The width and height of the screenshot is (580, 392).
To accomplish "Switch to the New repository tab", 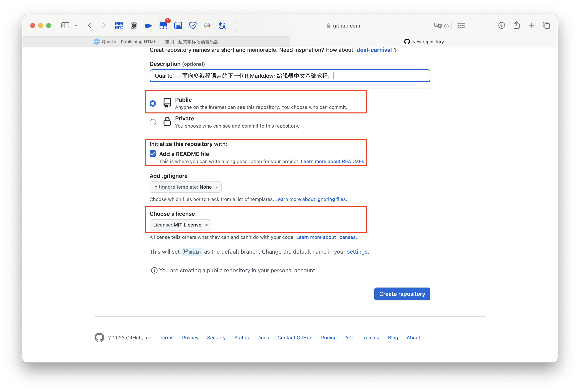I will click(x=424, y=42).
